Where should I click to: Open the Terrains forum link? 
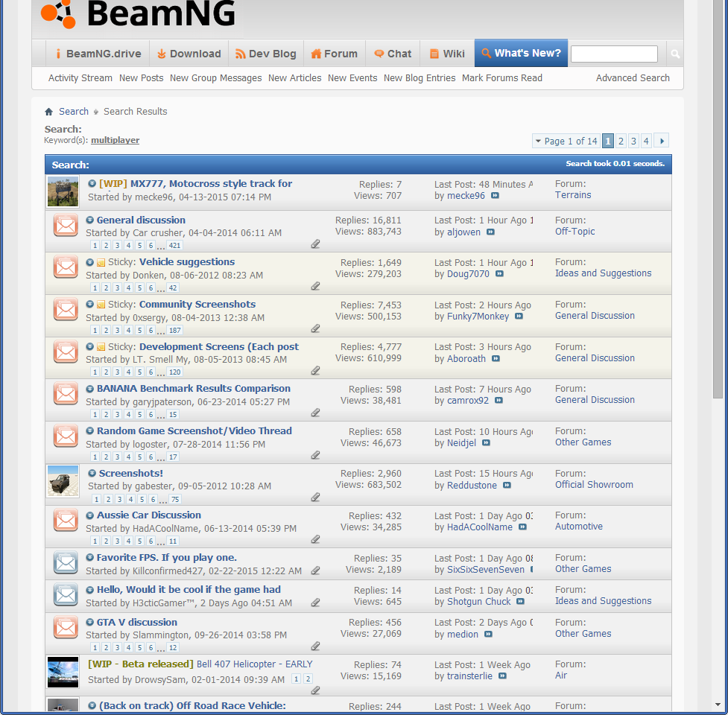click(x=573, y=195)
